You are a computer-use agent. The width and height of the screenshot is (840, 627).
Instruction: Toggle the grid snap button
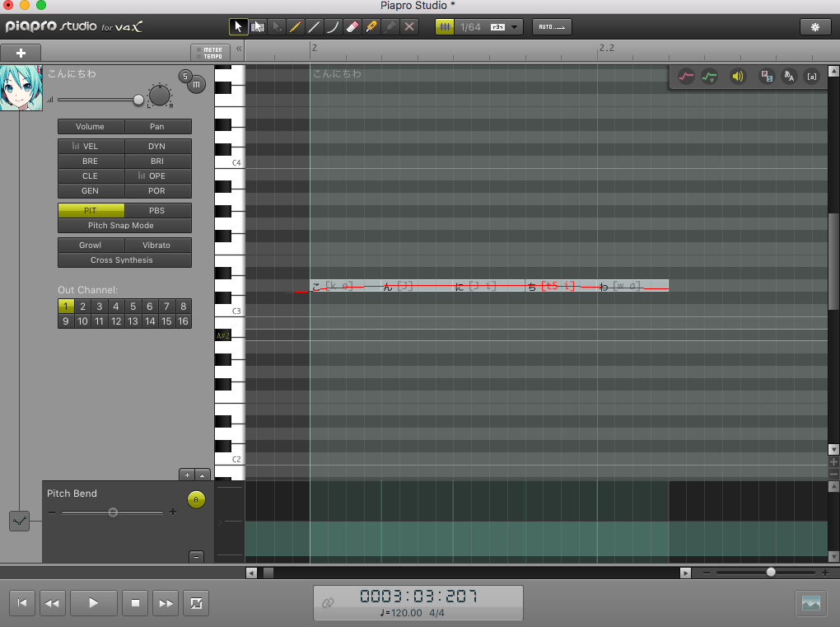click(445, 27)
